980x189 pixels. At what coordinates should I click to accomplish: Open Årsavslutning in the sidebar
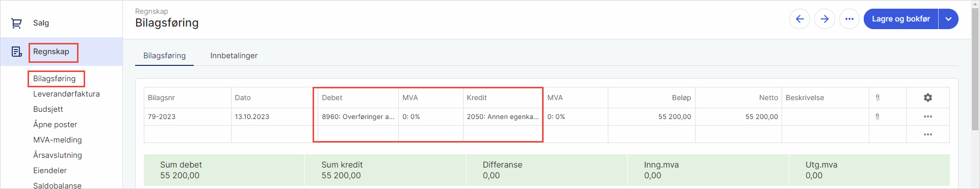pyautogui.click(x=57, y=155)
